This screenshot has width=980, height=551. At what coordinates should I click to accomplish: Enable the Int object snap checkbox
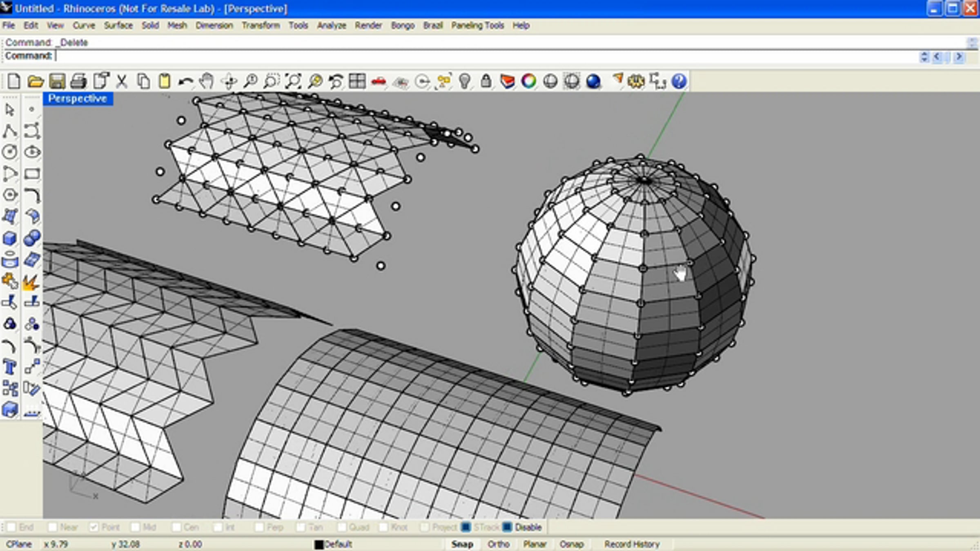tap(218, 527)
